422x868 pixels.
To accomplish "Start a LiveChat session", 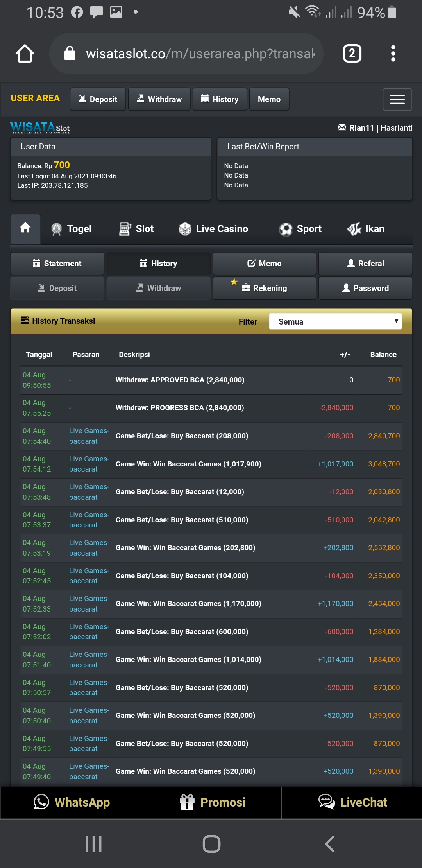I will (352, 802).
